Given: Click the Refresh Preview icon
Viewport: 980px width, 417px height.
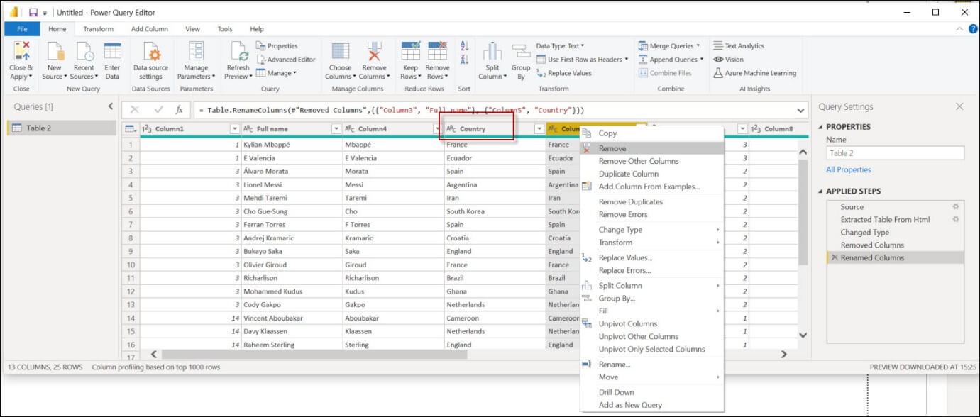Looking at the screenshot, I should (x=238, y=52).
